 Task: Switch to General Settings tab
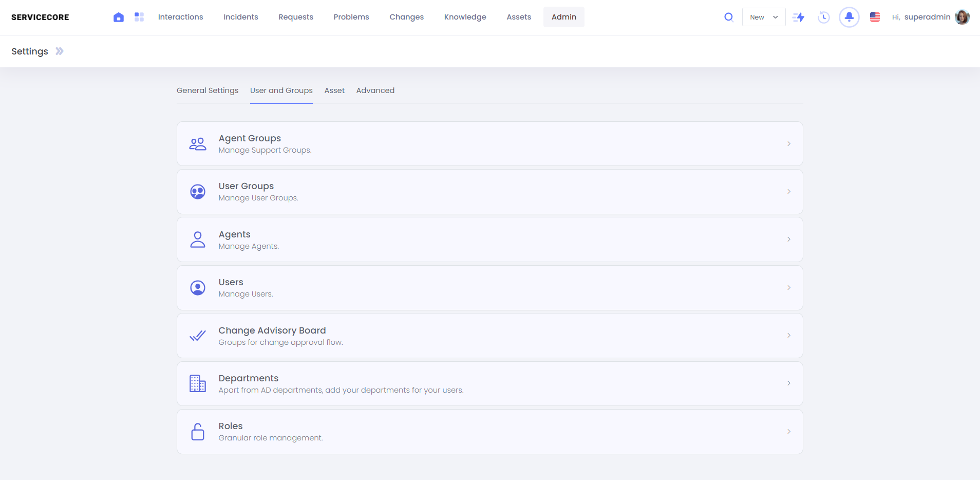click(x=208, y=90)
